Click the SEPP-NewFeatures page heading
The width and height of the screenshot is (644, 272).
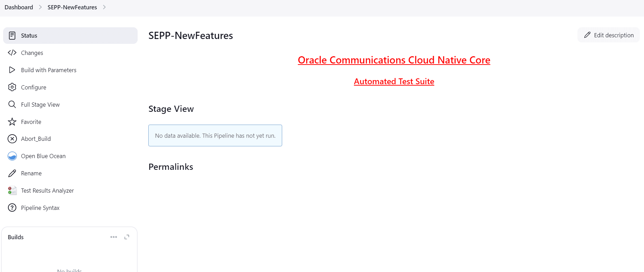pos(191,36)
